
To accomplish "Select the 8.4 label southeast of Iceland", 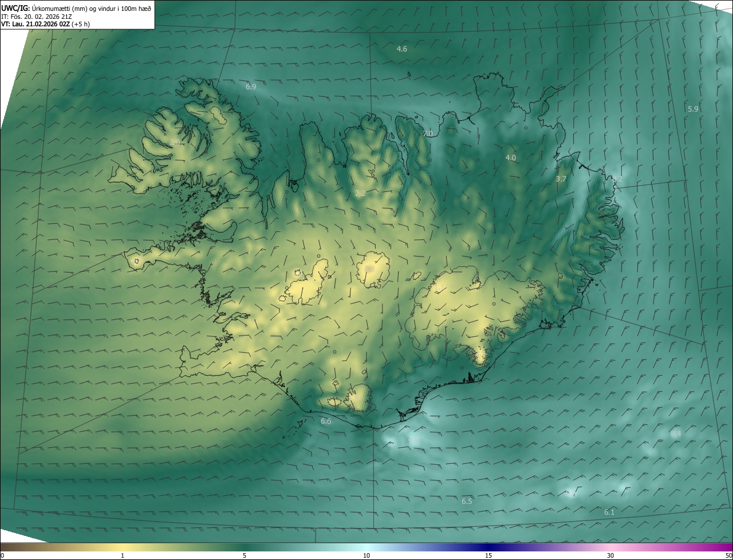I will 676,434.
